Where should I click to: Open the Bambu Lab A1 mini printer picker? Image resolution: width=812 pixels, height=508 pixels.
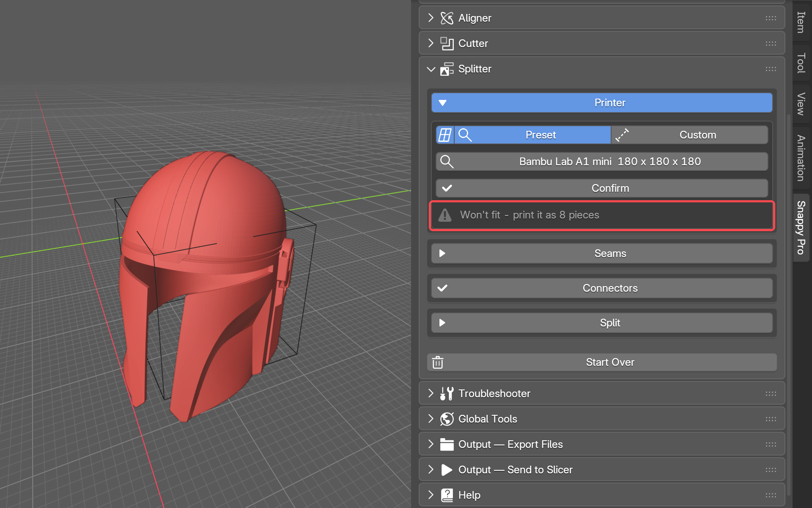tap(602, 162)
